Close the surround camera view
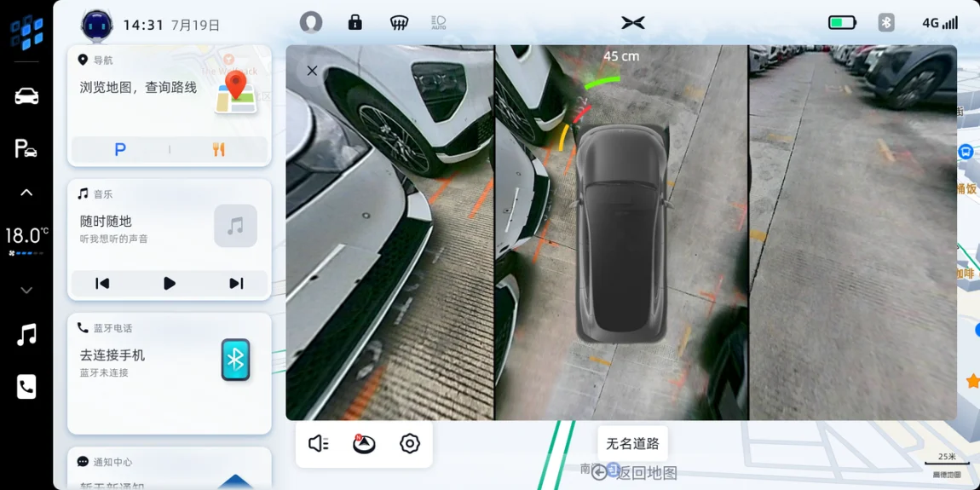This screenshot has width=980, height=490. coord(312,71)
